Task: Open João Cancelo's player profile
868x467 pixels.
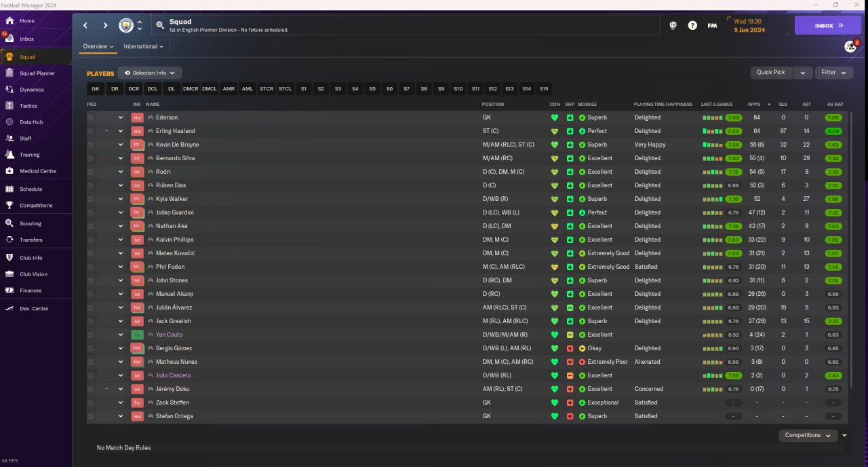Action: pos(173,375)
